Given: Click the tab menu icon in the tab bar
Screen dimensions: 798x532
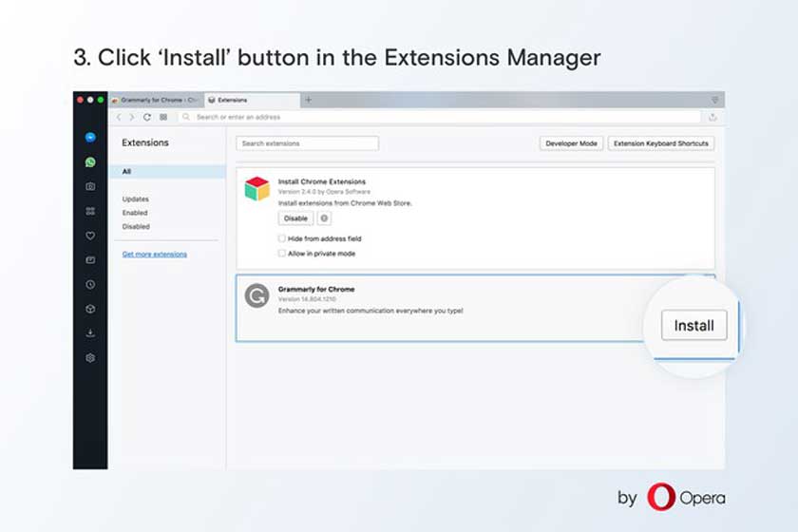Looking at the screenshot, I should click(714, 100).
